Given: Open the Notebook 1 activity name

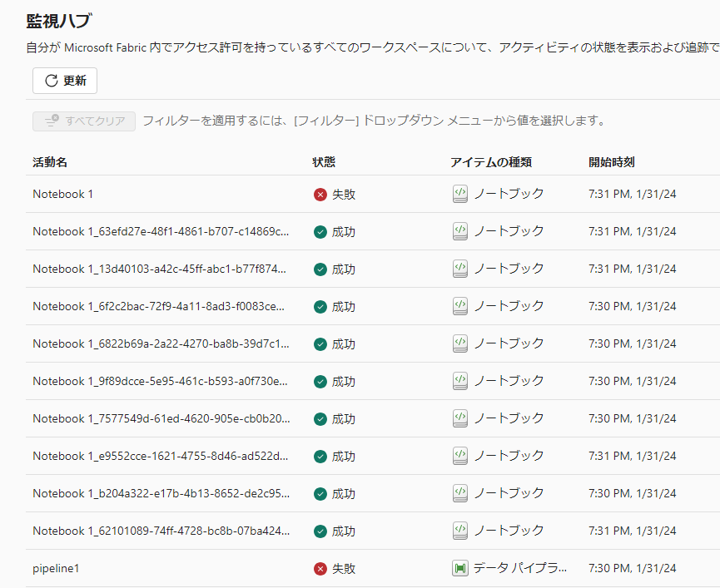Looking at the screenshot, I should [x=63, y=194].
